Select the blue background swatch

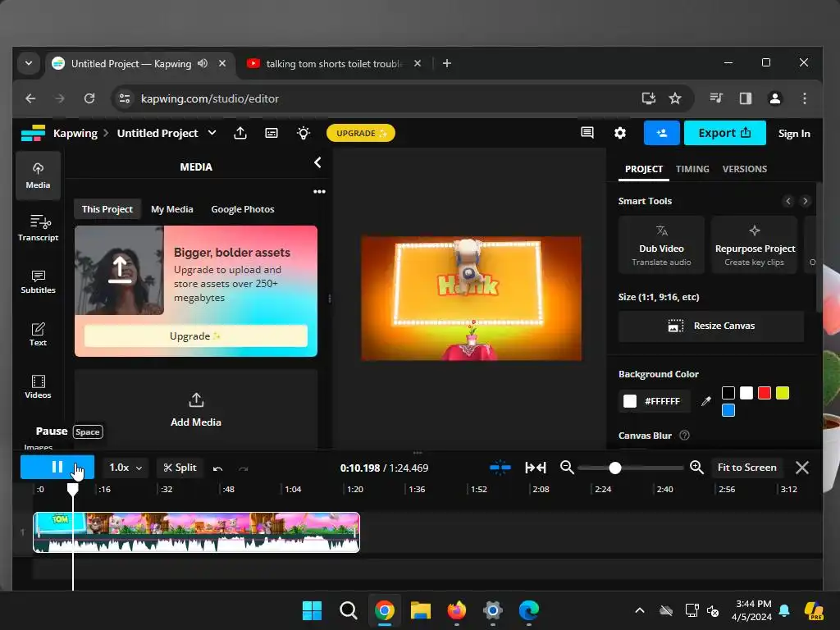(x=728, y=411)
